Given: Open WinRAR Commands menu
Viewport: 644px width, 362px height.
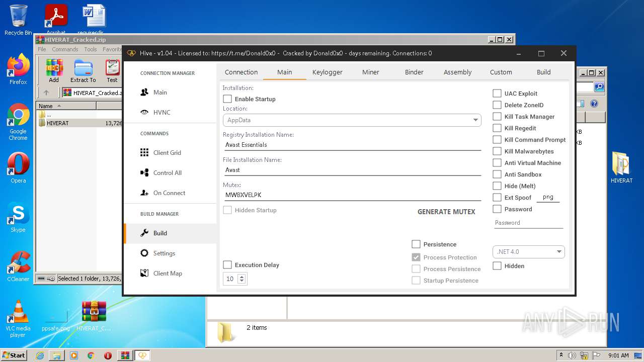Looking at the screenshot, I should 65,49.
